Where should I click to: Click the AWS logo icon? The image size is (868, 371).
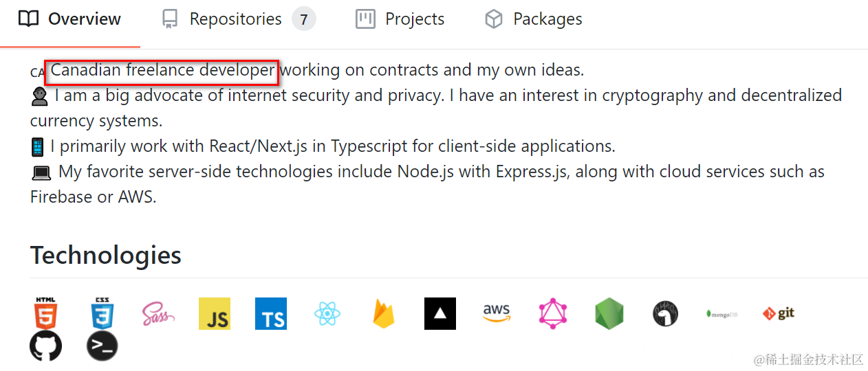tap(497, 313)
